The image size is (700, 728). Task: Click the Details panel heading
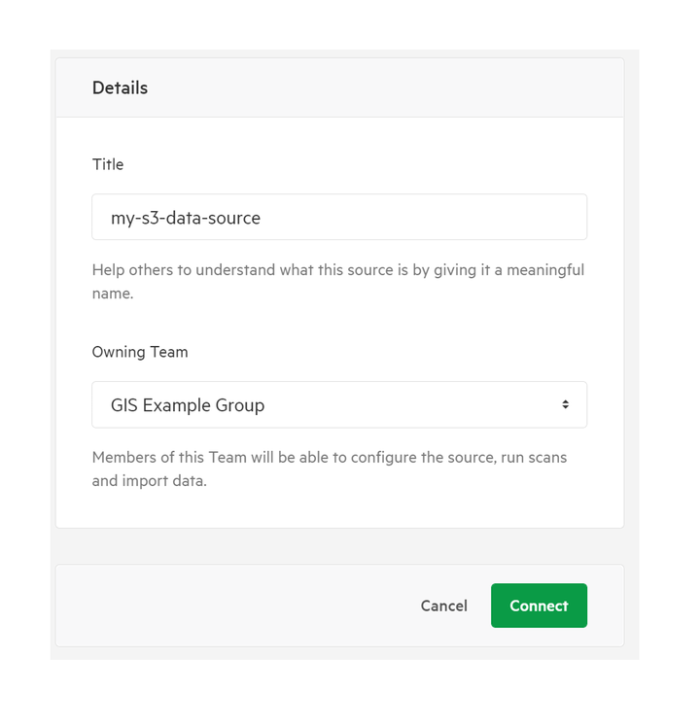coord(120,87)
